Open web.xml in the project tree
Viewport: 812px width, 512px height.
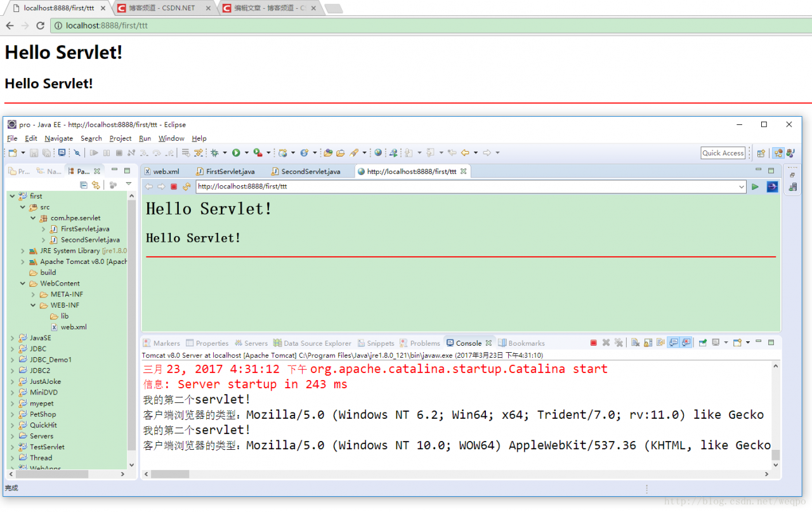point(74,327)
